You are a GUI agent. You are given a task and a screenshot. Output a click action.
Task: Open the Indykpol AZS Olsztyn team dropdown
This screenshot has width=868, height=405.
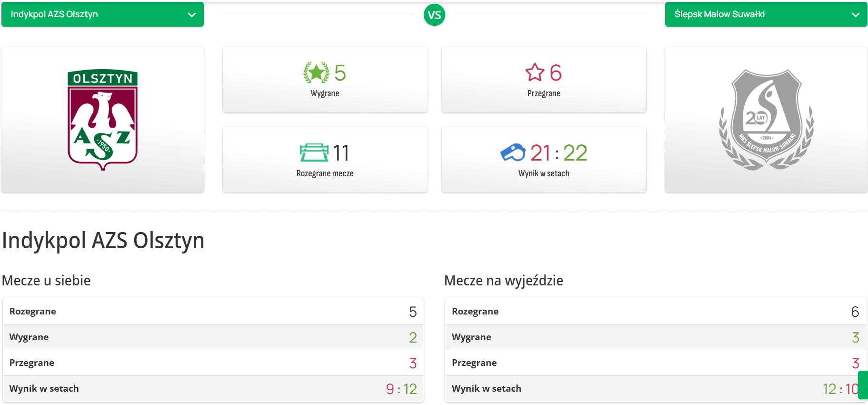click(x=102, y=14)
